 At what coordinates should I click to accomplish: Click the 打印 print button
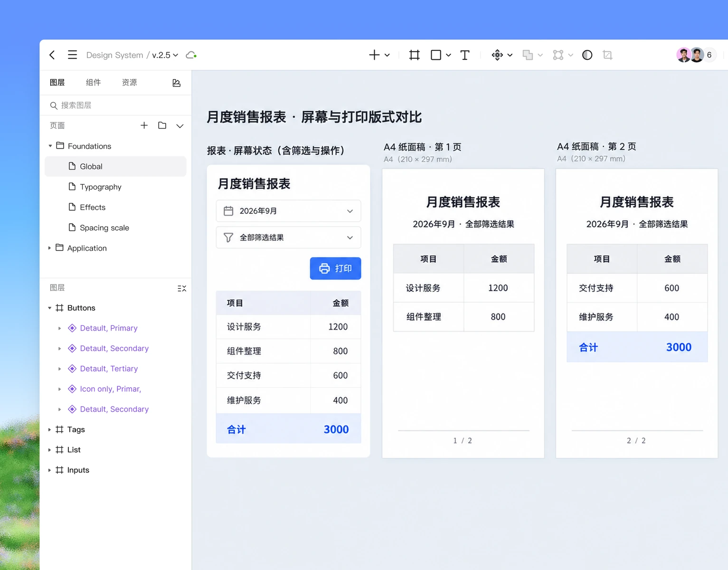coord(336,268)
